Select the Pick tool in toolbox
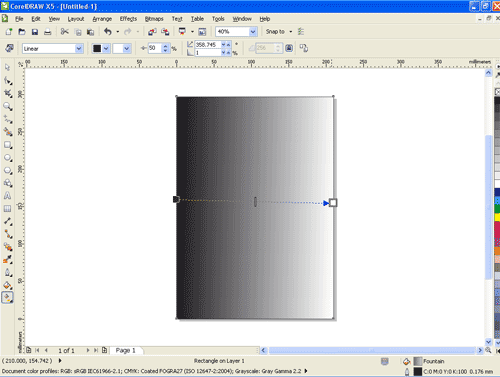Image resolution: width=500 pixels, height=377 pixels. (x=7, y=68)
